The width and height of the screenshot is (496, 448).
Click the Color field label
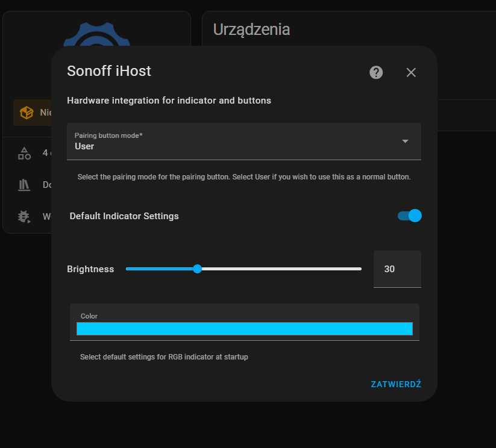[89, 316]
